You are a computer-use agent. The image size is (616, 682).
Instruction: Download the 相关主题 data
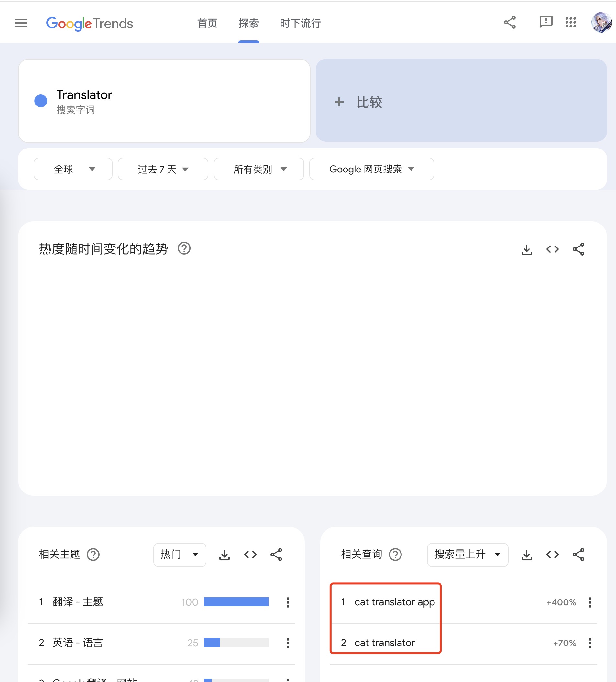click(224, 555)
